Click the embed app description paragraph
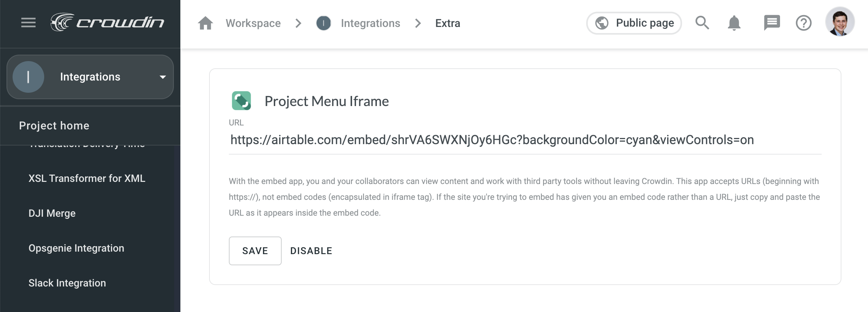This screenshot has height=312, width=868. (x=525, y=197)
